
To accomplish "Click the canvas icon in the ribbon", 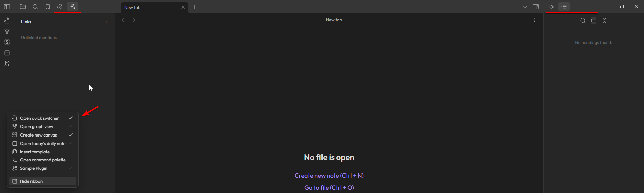I will [x=7, y=42].
